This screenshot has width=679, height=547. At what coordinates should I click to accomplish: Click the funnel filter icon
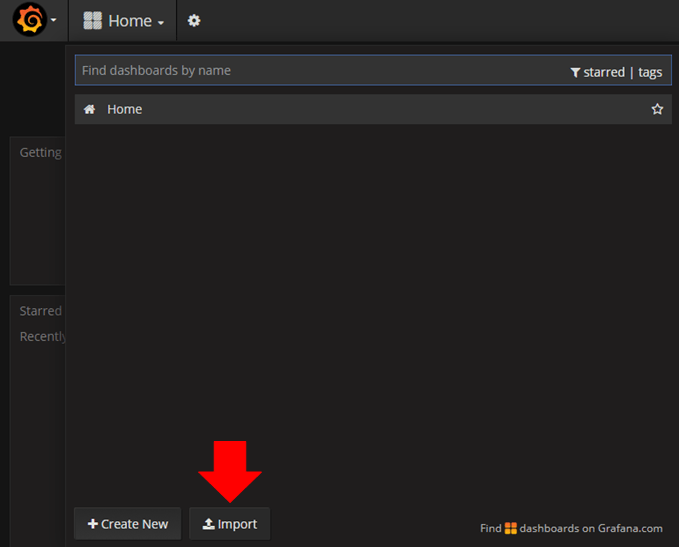[x=575, y=72]
